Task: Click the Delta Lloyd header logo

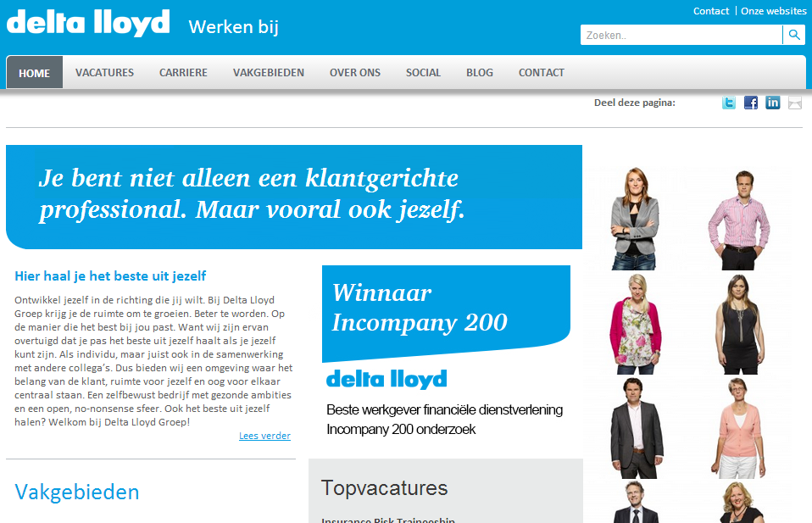Action: [x=88, y=23]
